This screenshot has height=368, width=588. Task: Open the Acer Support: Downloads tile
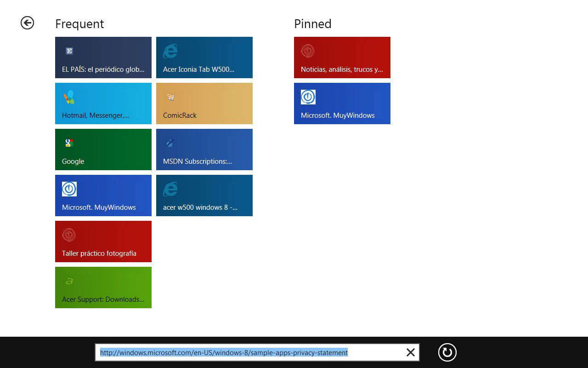103,287
